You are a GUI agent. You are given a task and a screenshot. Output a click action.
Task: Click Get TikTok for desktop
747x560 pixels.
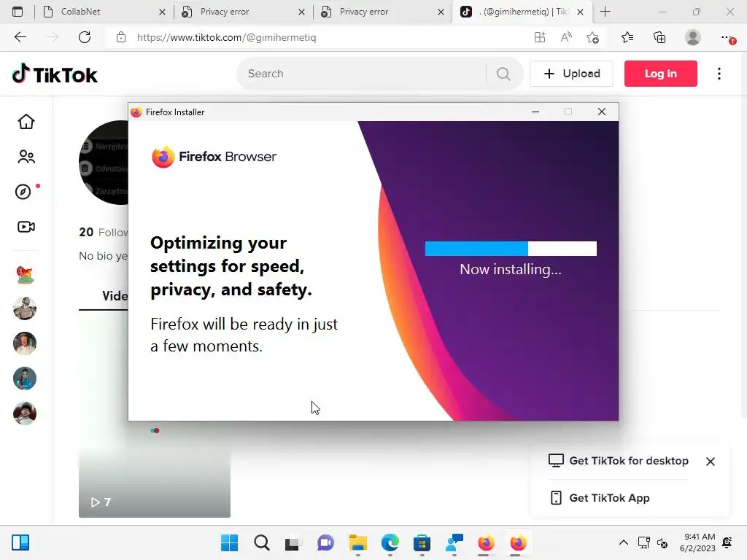619,461
